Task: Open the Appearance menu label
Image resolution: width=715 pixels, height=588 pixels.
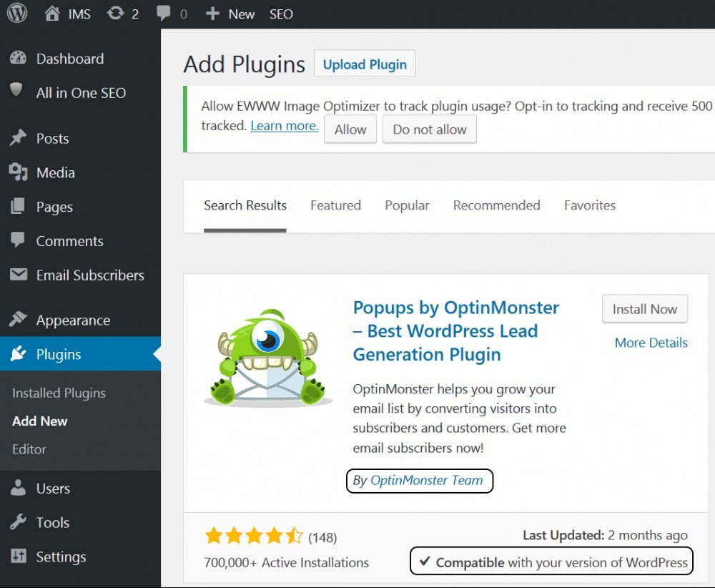Action: point(73,320)
